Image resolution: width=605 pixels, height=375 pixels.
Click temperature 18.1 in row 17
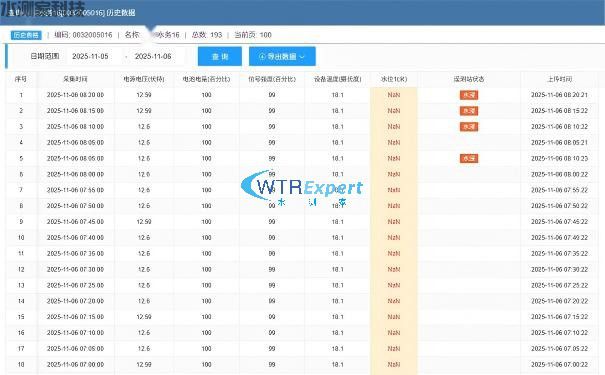click(338, 348)
